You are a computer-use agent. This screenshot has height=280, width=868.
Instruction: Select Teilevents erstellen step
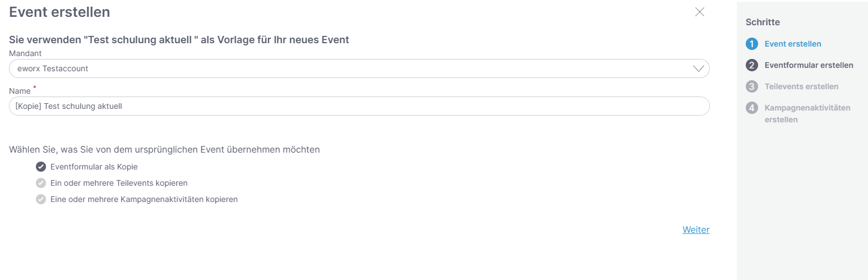pyautogui.click(x=801, y=86)
